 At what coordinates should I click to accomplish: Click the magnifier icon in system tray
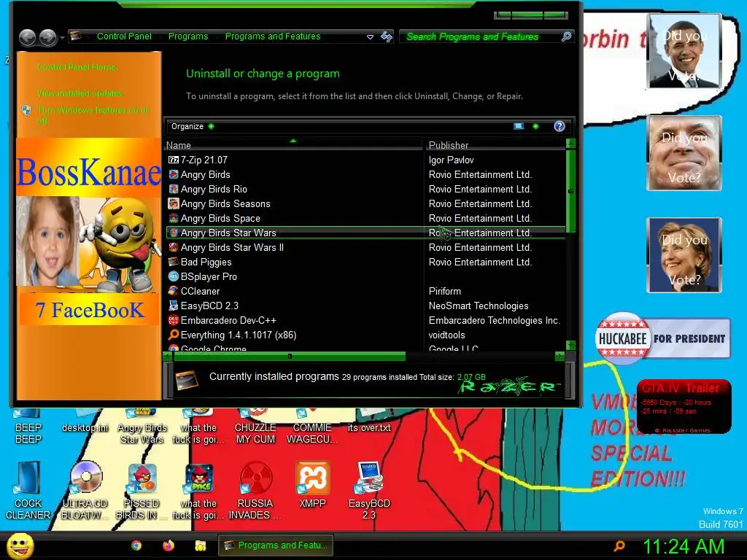[619, 545]
